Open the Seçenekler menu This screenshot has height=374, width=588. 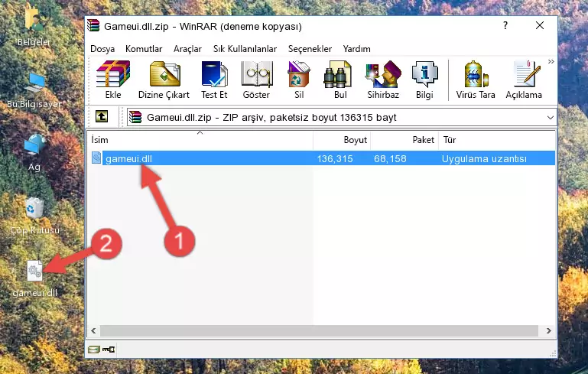click(x=310, y=49)
